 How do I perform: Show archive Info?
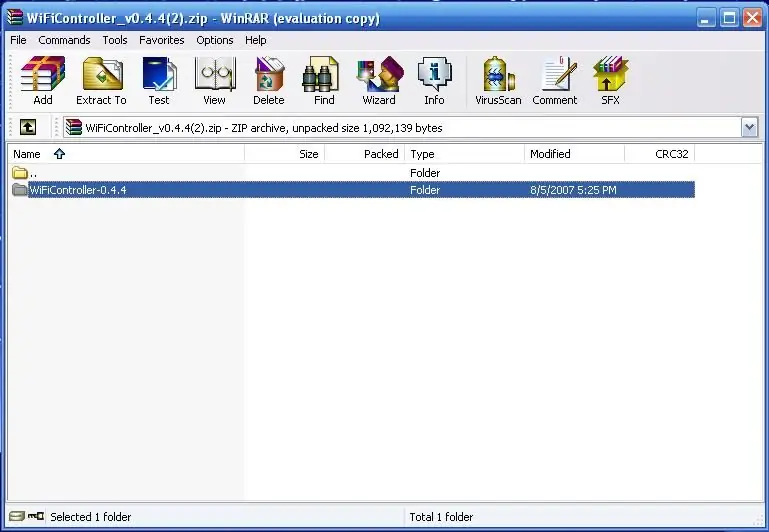435,81
